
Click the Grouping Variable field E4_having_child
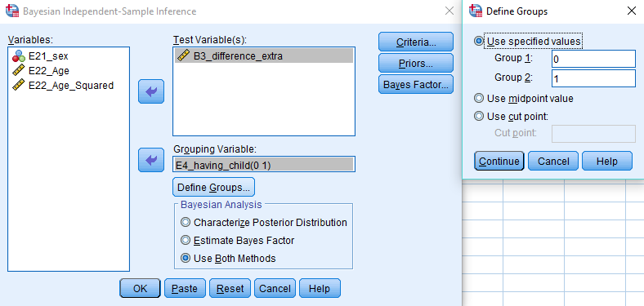tap(264, 164)
